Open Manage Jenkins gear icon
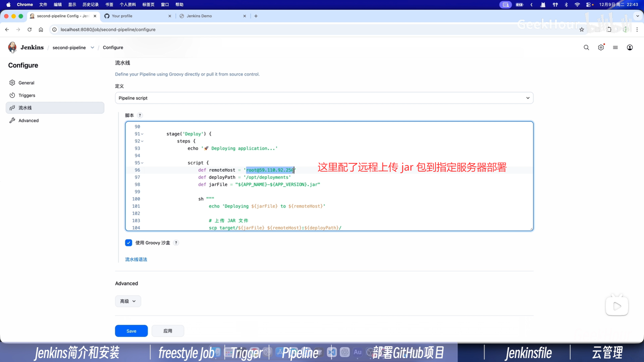Viewport: 644px width, 362px height. point(601,48)
